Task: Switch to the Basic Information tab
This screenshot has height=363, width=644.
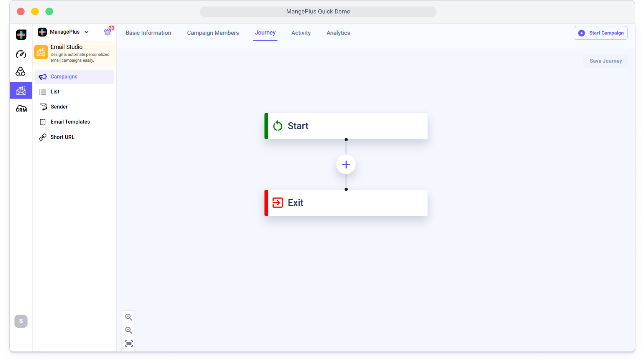Action: (148, 33)
